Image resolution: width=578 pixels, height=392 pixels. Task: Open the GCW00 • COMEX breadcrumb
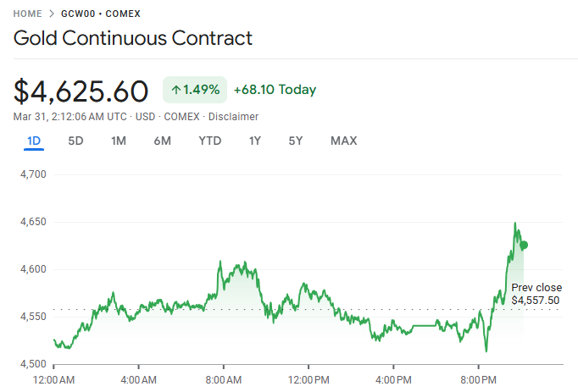click(101, 14)
